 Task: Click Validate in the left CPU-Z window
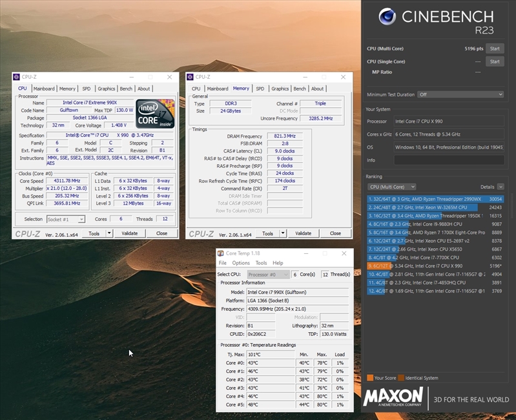[129, 233]
